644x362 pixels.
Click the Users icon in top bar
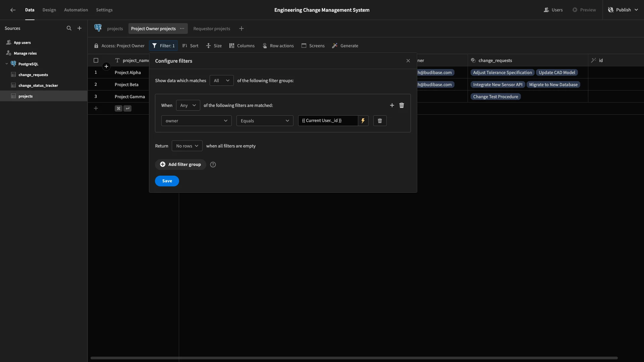pyautogui.click(x=546, y=10)
